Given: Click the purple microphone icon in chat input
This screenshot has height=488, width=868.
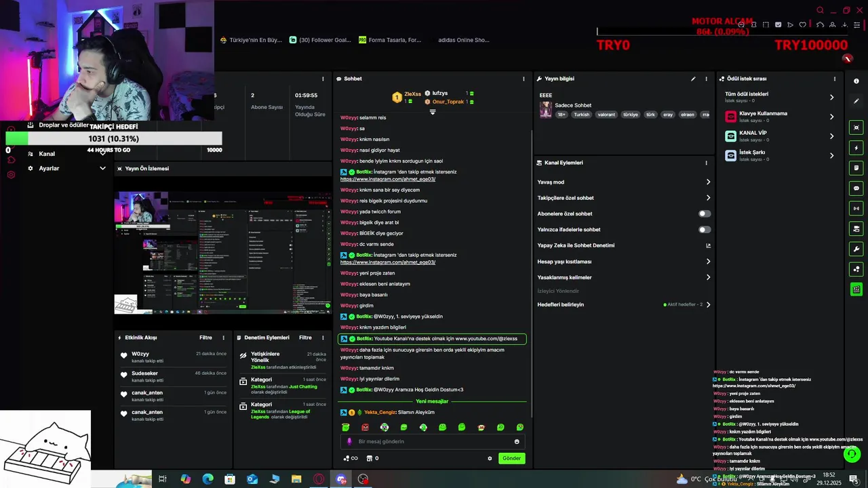Looking at the screenshot, I should tap(350, 442).
